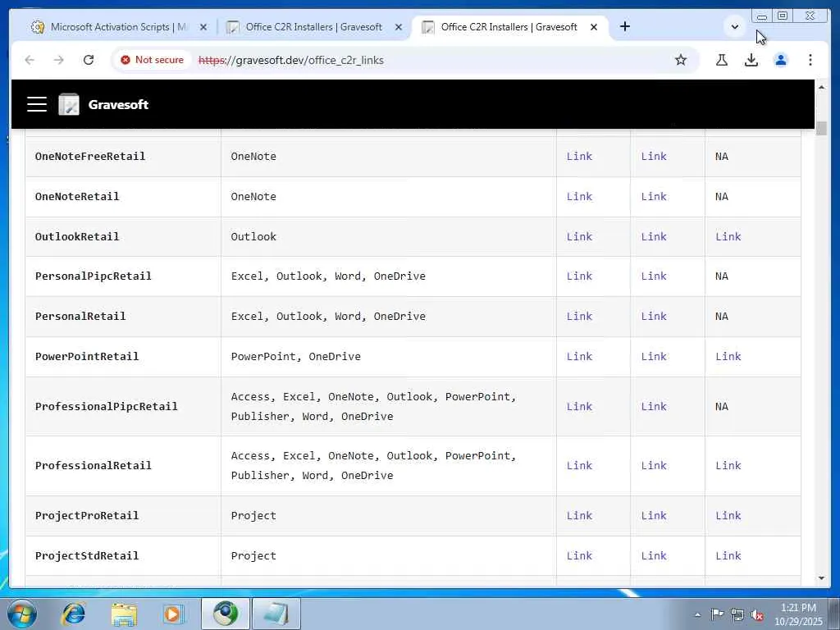Switch to the middle Office C2R Installers tab
The height and width of the screenshot is (630, 840).
click(313, 27)
